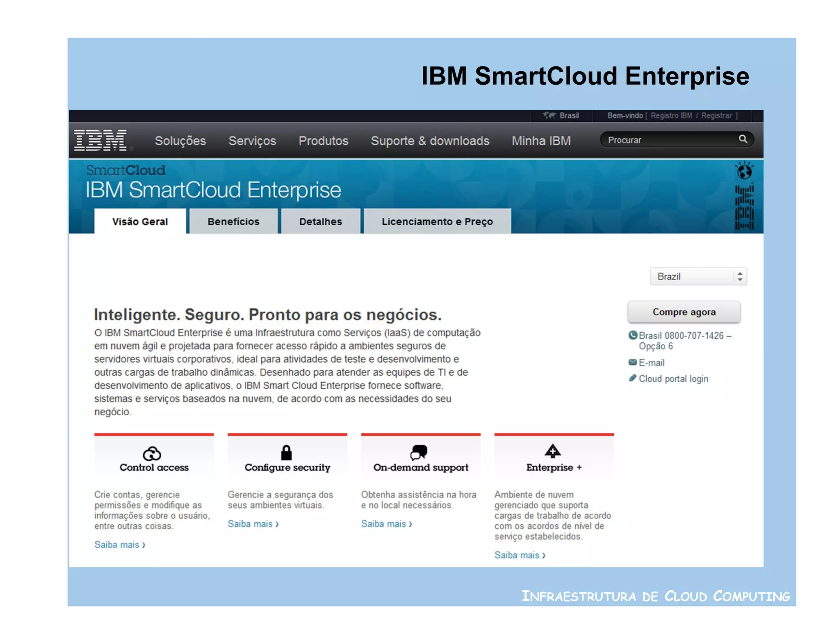Click Saiba mais under Control access
834x644 pixels.
120,545
